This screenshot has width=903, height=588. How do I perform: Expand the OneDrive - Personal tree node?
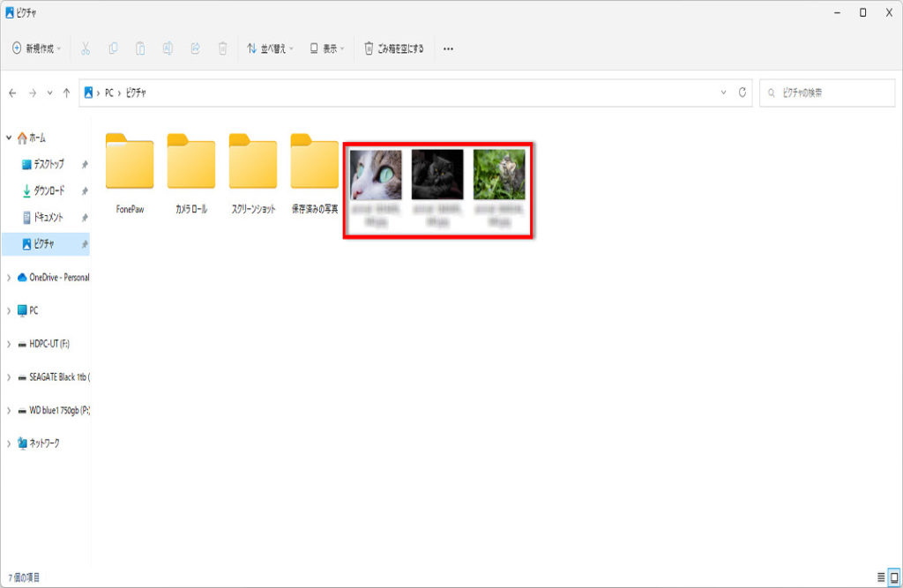9,277
